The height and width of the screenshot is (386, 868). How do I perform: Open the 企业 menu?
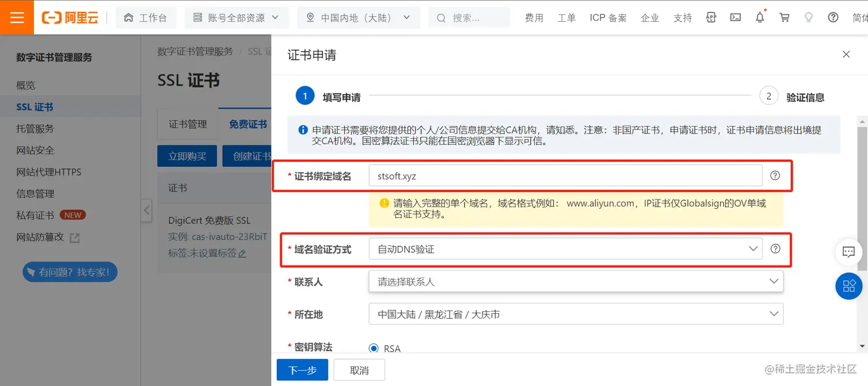(x=650, y=18)
